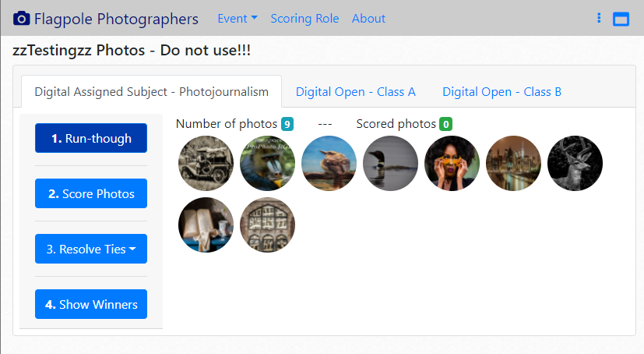Switch to Digital Open - Class A tab
The image size is (644, 354).
[x=356, y=92]
